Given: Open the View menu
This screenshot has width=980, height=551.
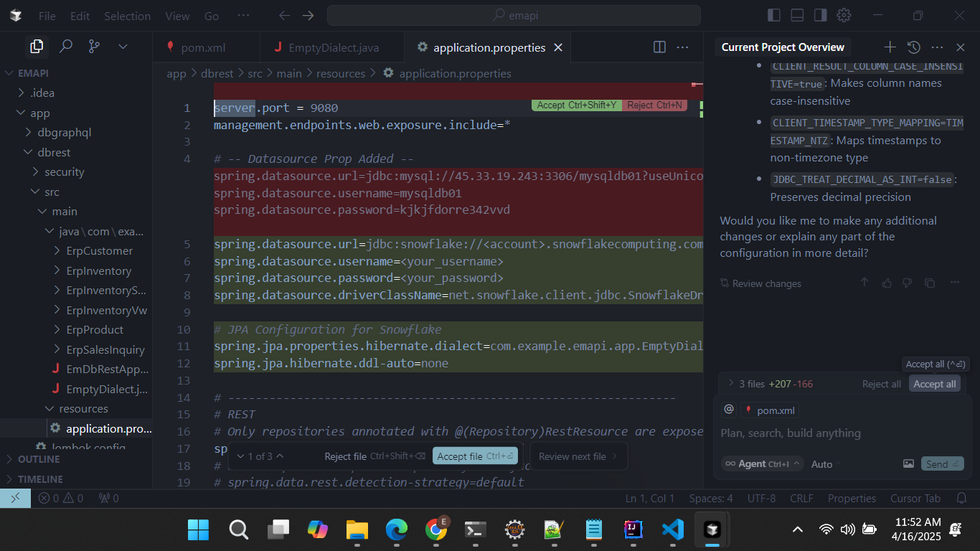Looking at the screenshot, I should 177,16.
